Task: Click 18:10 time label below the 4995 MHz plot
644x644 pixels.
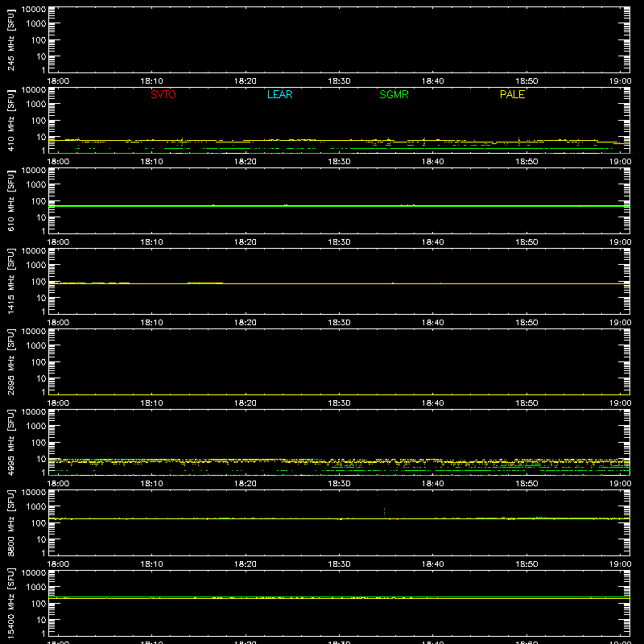Action: pos(151,484)
